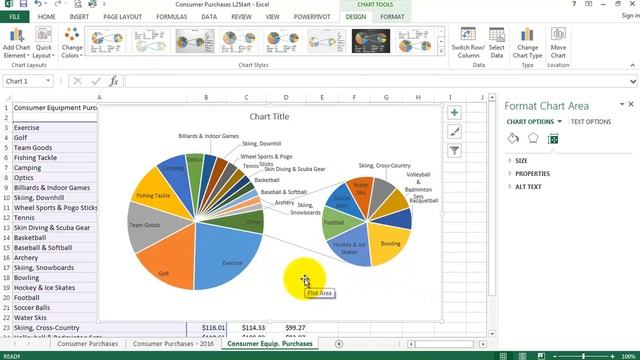Open the Chart Styles brush button
640x360 pixels.
[454, 132]
